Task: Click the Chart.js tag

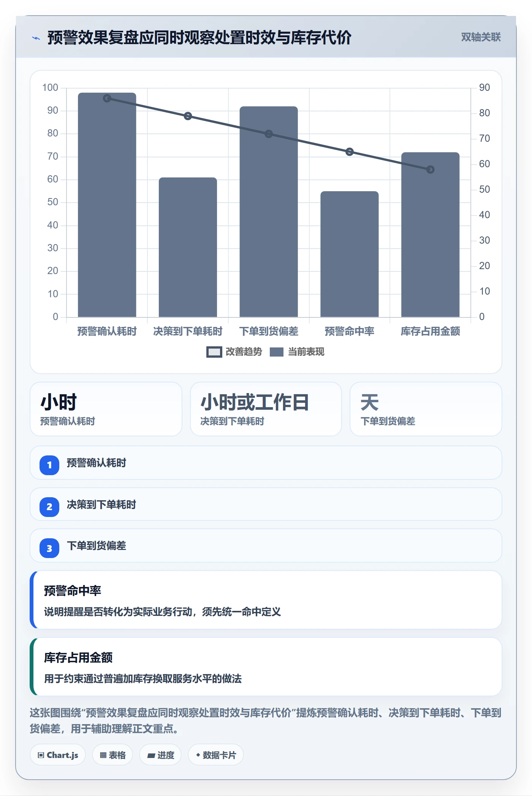Action: click(58, 755)
